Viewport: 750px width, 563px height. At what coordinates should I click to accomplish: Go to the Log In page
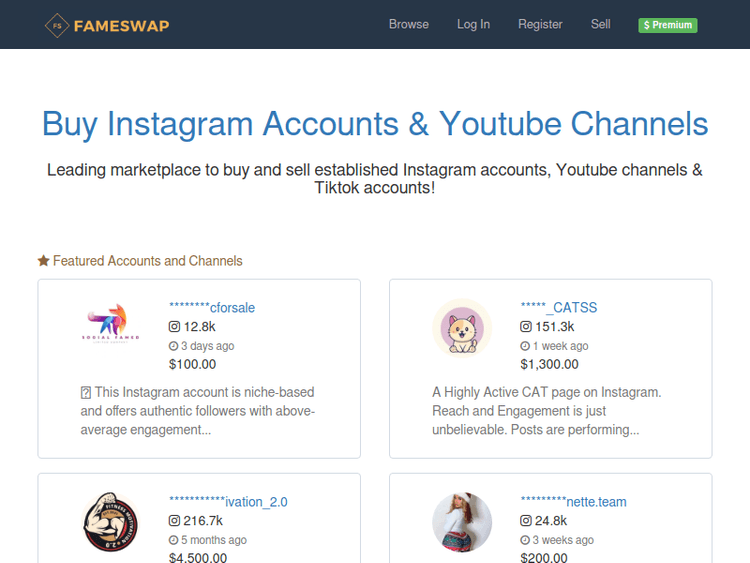[473, 24]
